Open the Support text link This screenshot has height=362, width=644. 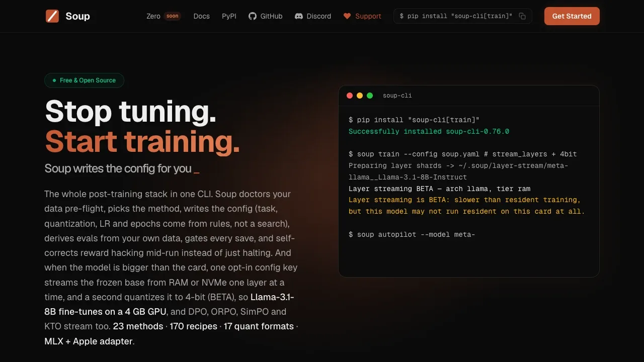coord(368,16)
